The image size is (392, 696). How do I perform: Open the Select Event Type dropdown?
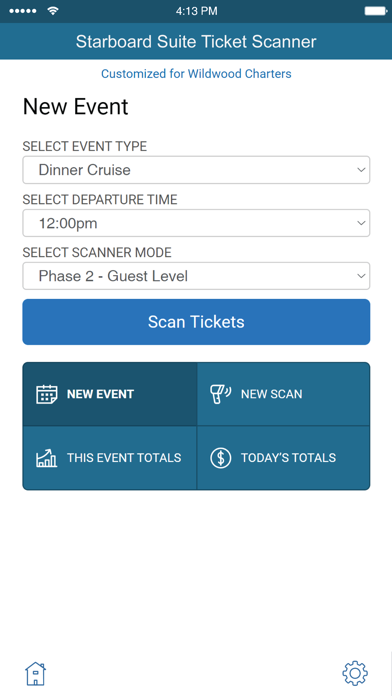tap(196, 170)
